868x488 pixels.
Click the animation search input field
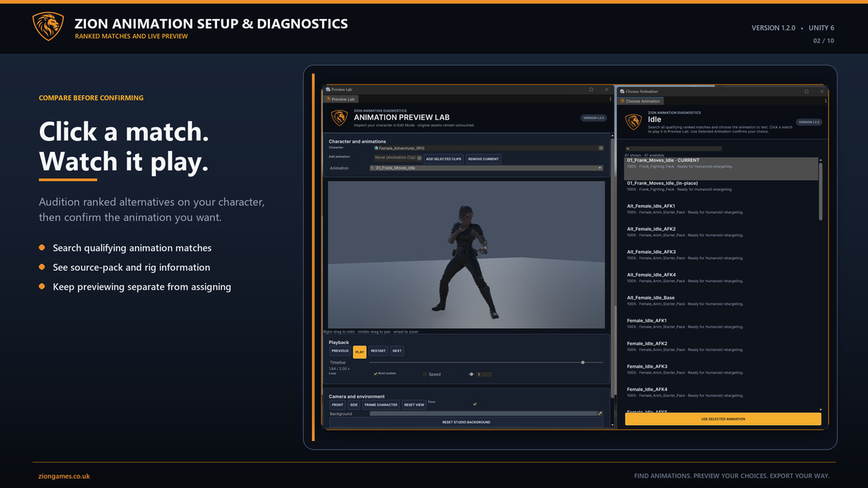(674, 149)
